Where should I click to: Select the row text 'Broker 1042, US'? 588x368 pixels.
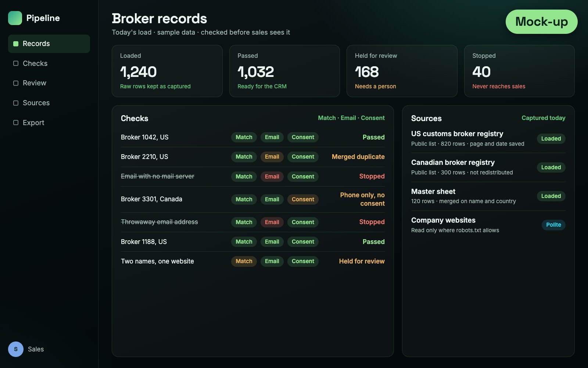pyautogui.click(x=145, y=137)
